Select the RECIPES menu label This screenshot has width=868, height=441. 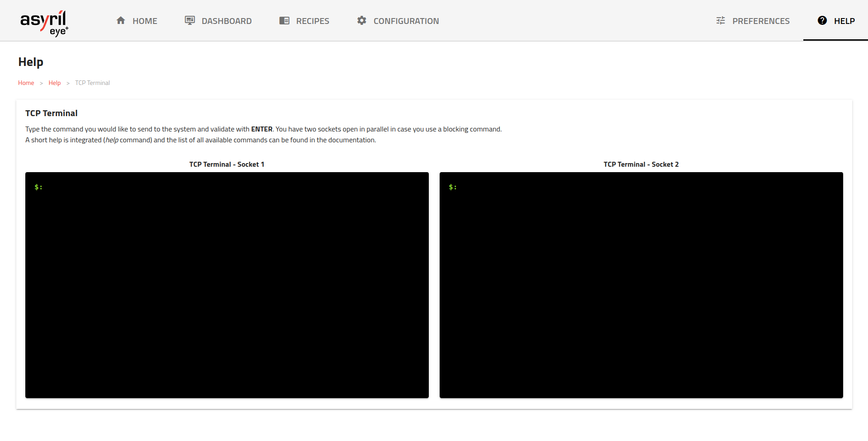(x=313, y=21)
